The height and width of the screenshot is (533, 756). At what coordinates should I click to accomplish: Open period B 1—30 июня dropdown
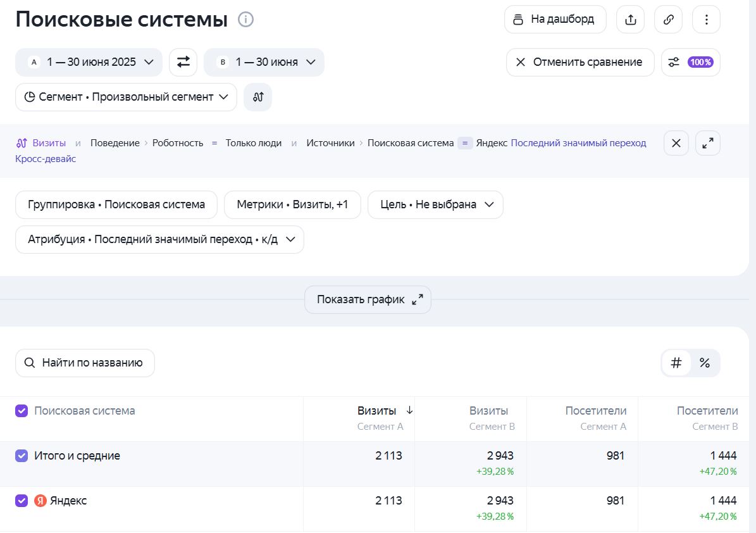(x=264, y=62)
